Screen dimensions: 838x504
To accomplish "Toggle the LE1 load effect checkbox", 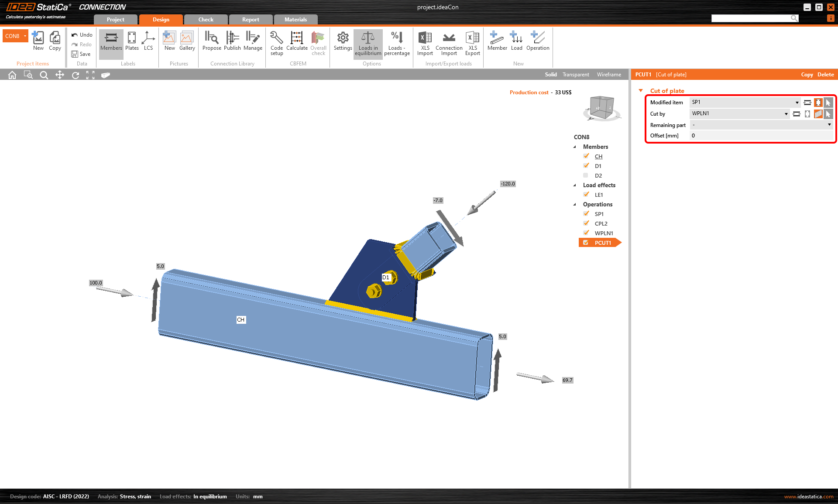I will pos(586,195).
